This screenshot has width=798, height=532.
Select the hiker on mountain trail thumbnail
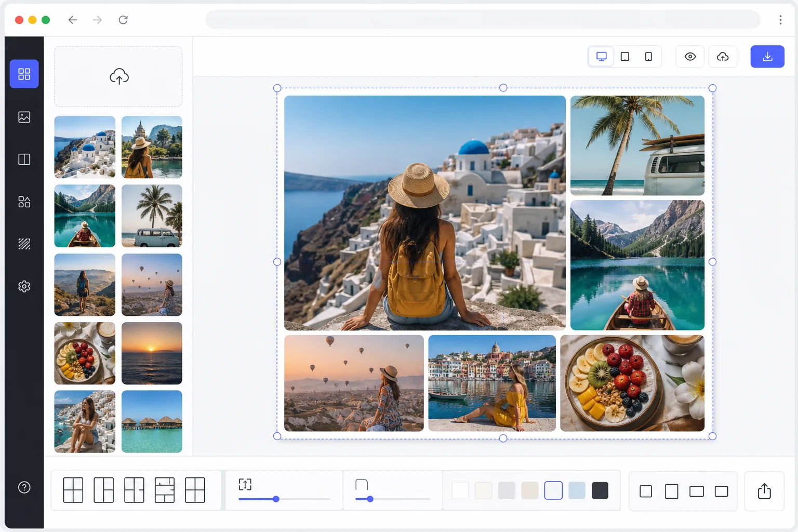coord(85,285)
